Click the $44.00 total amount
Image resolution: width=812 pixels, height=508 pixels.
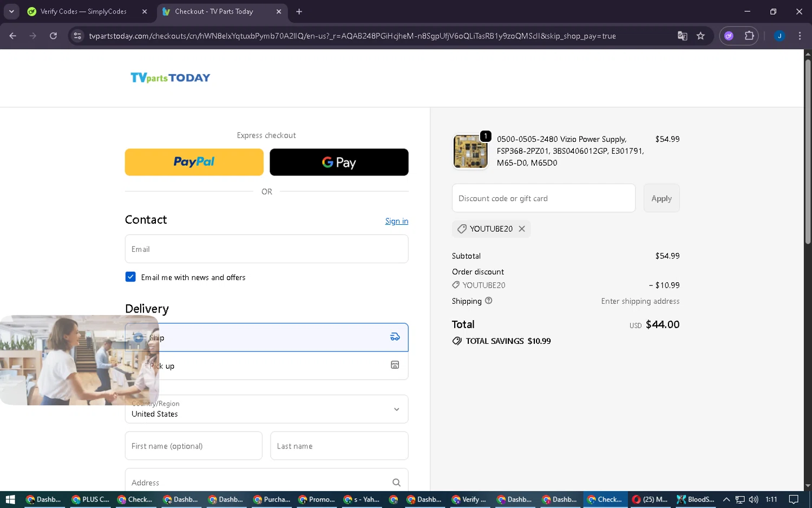[x=663, y=324]
